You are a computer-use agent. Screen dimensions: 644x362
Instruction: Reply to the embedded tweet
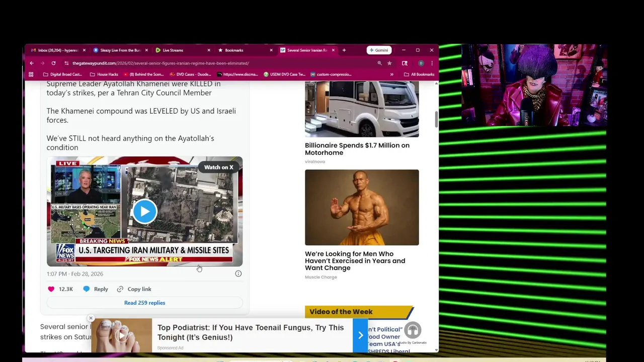point(96,289)
